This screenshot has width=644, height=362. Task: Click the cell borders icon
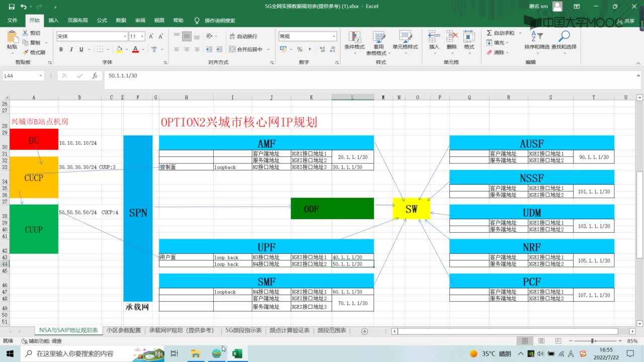100,49
